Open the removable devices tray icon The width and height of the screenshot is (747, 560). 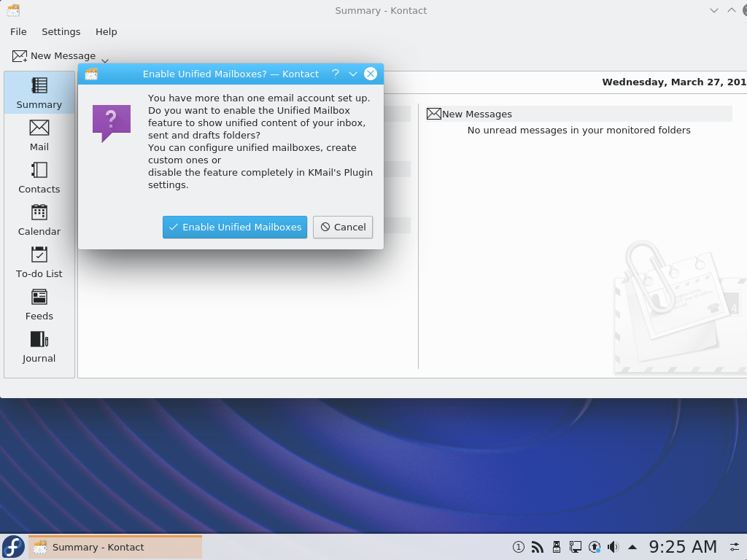[557, 547]
